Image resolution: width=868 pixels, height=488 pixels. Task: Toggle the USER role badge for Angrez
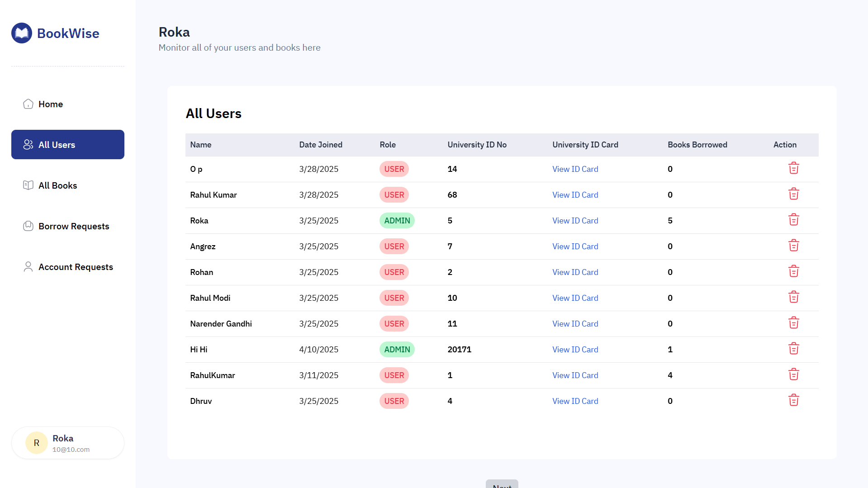(394, 246)
